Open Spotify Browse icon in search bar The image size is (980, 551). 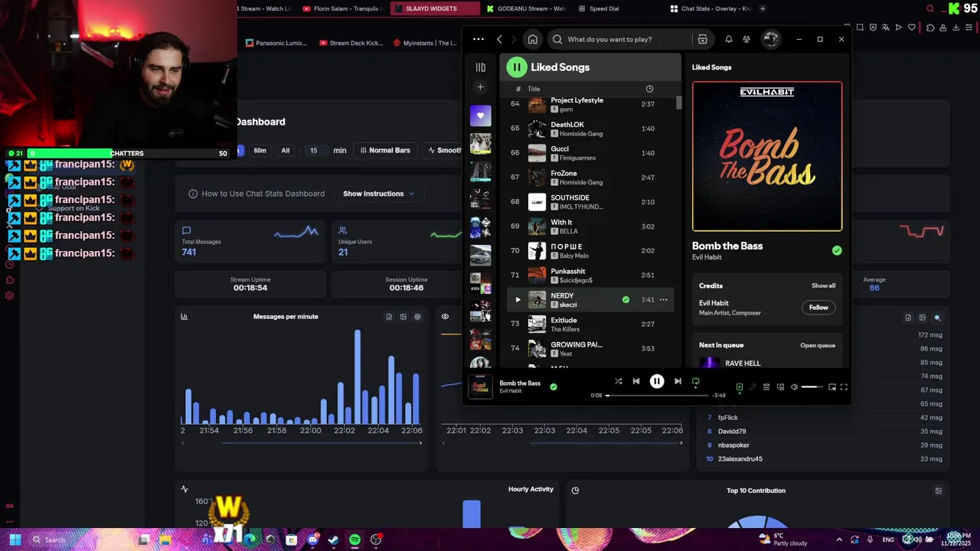click(x=702, y=39)
